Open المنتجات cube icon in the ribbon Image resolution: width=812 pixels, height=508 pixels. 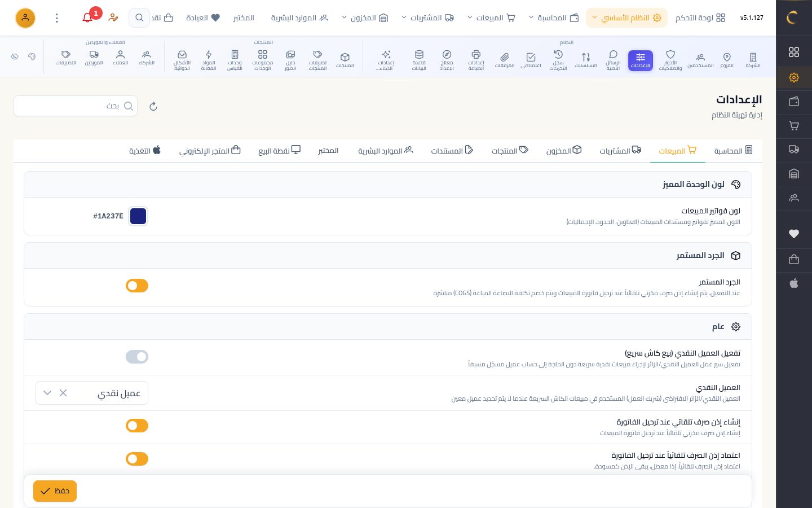click(x=345, y=60)
